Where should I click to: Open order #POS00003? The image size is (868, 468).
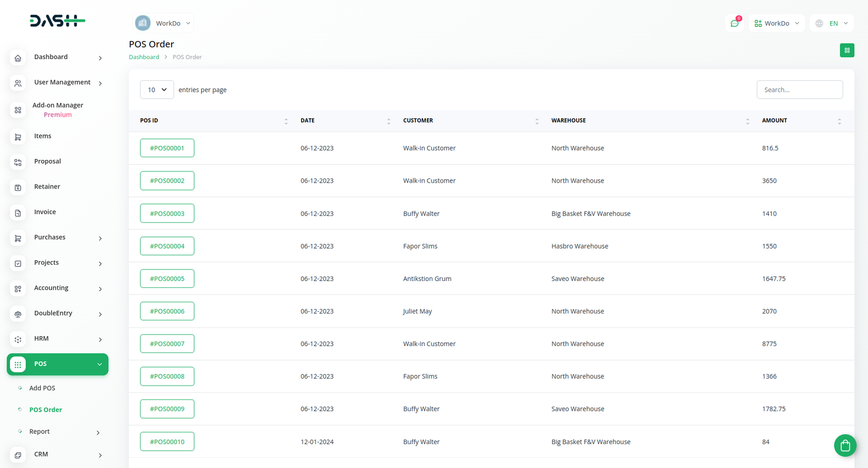pos(167,214)
